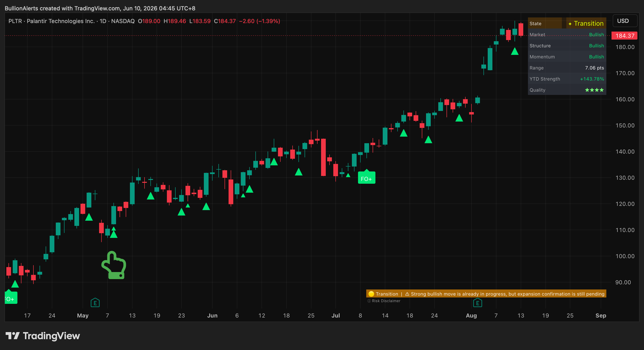Click the May label on the time axis

tap(83, 315)
